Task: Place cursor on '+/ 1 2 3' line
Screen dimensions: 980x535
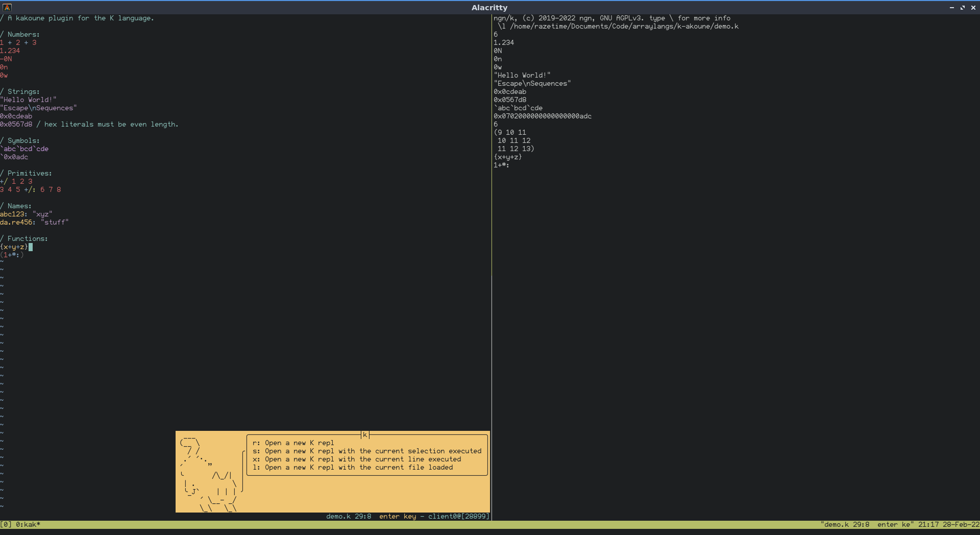Action: [16, 182]
